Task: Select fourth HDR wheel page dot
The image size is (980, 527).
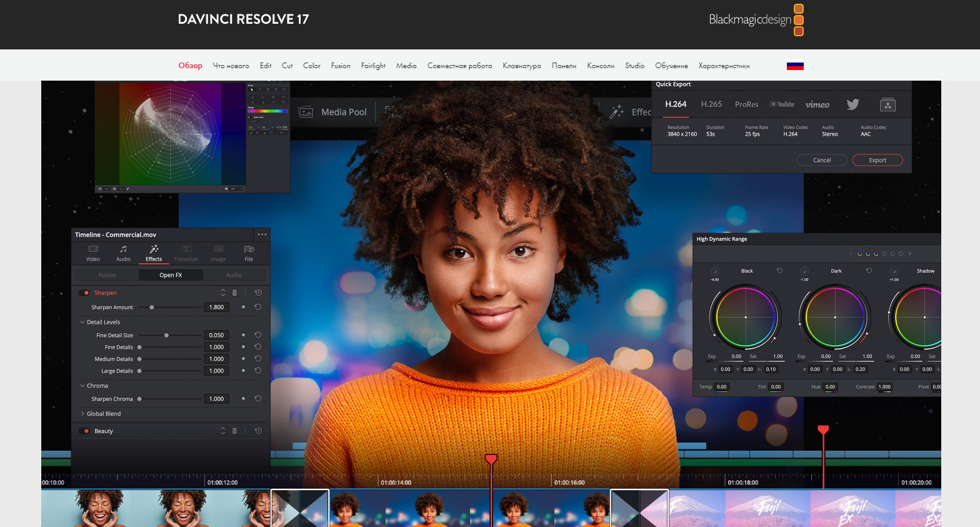Action: click(884, 254)
